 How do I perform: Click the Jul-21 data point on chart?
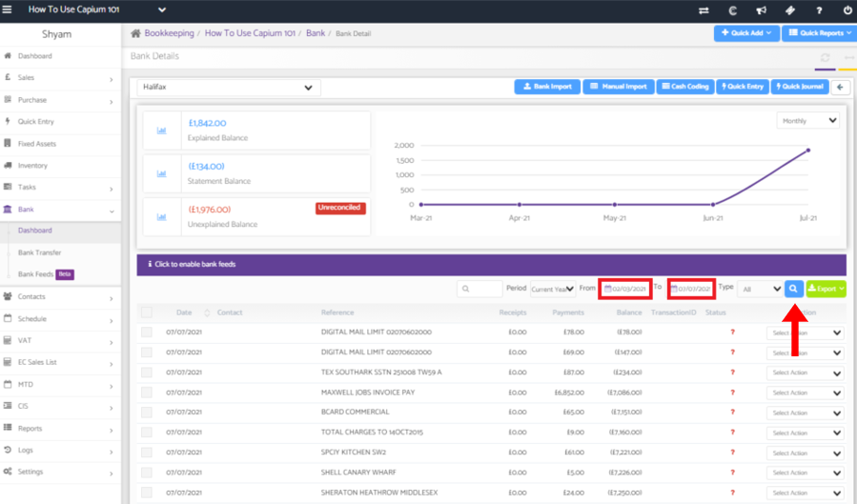pos(808,151)
